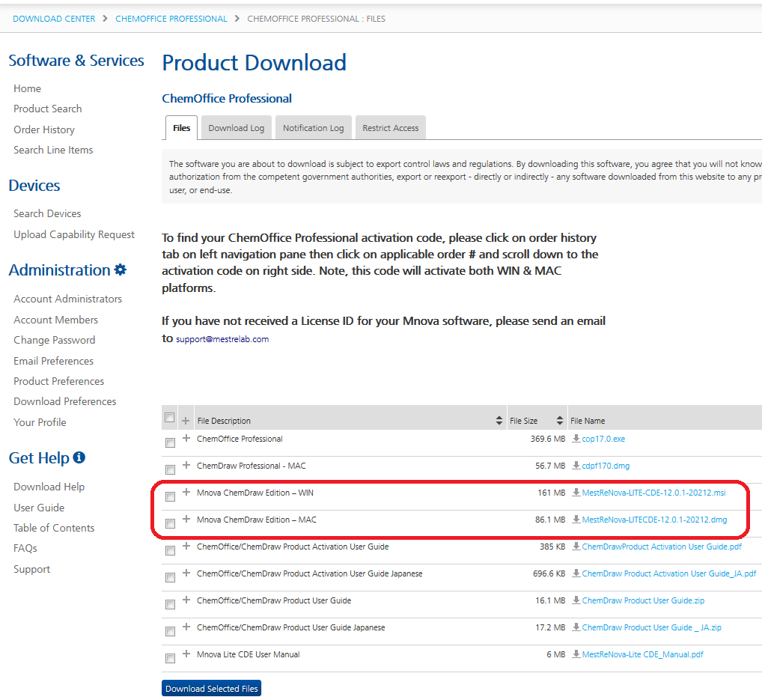
Task: Open Your Profile in sidebar
Action: click(40, 422)
